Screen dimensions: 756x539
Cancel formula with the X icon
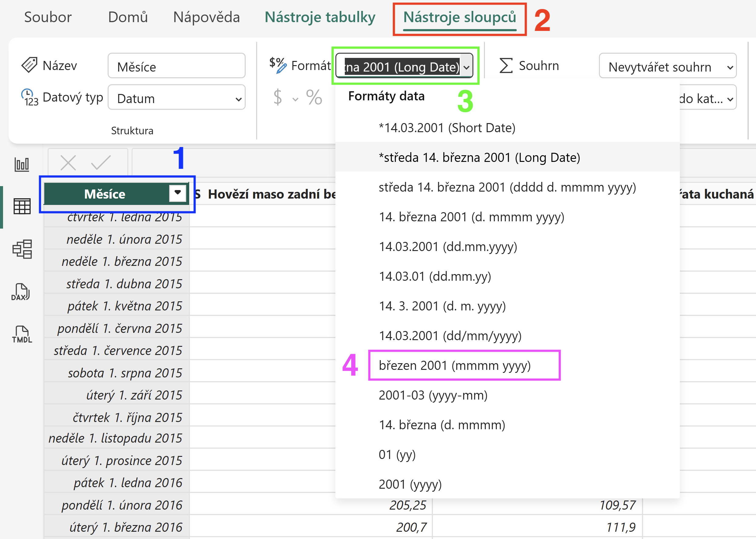[x=68, y=162]
